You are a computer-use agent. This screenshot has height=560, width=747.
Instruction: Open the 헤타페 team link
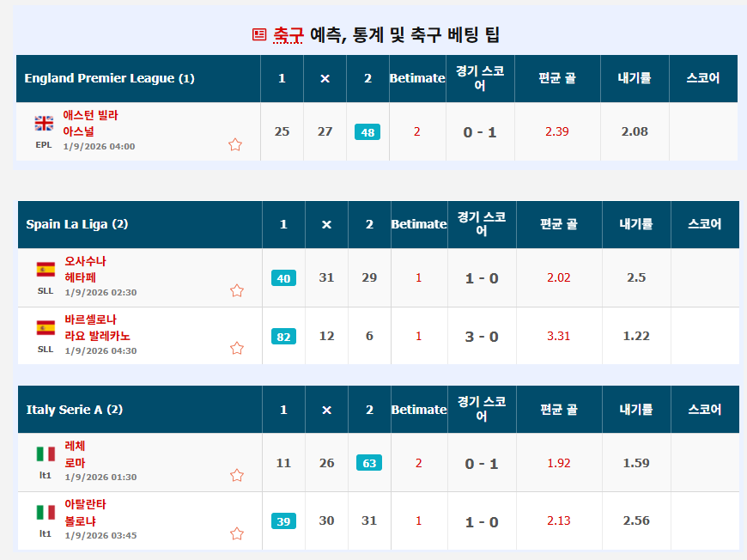point(81,277)
